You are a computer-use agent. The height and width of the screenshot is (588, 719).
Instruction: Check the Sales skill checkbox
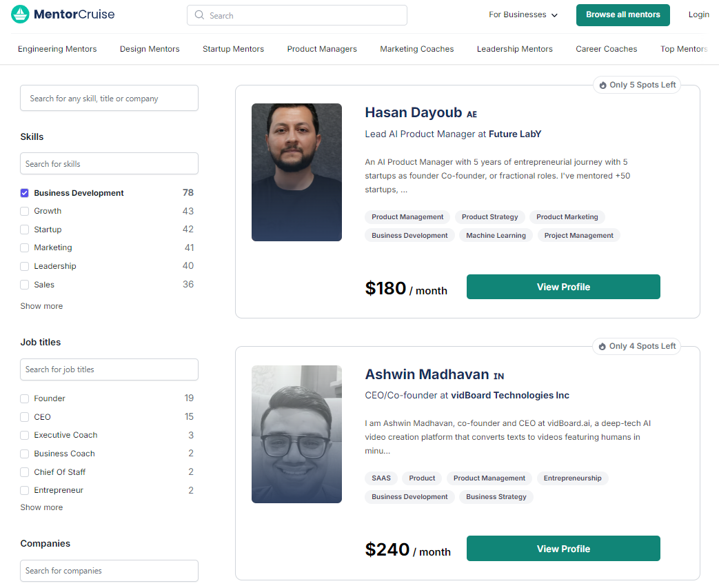(x=24, y=285)
